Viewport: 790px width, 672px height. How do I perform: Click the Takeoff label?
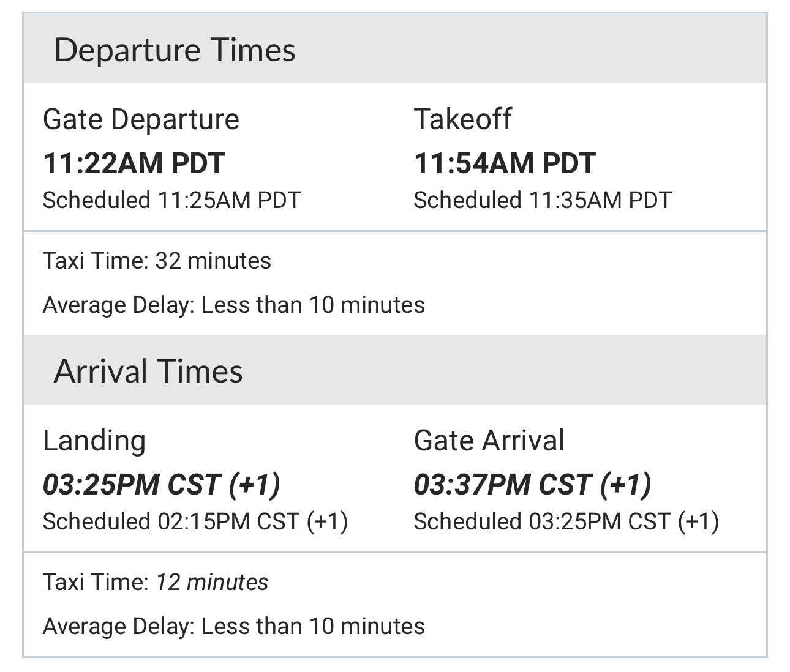(462, 119)
